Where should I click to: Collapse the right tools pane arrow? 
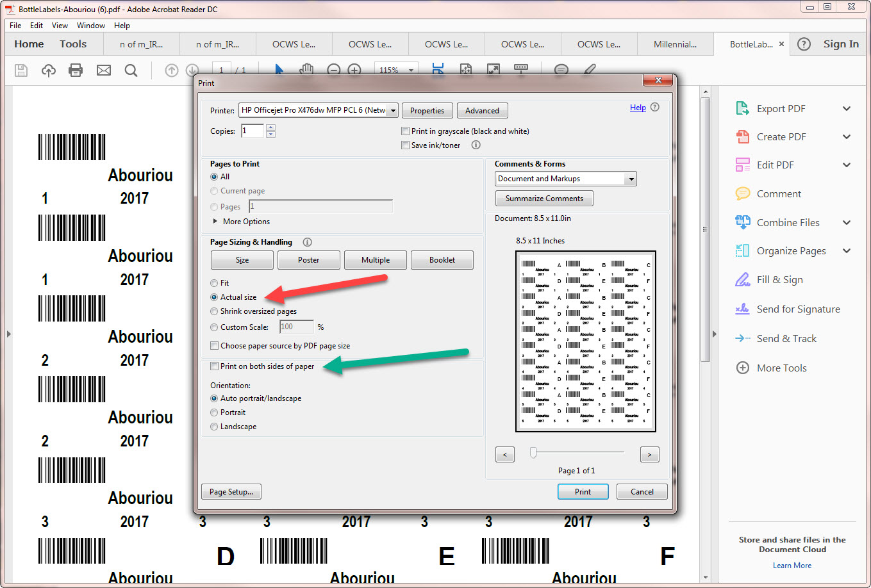pyautogui.click(x=715, y=334)
